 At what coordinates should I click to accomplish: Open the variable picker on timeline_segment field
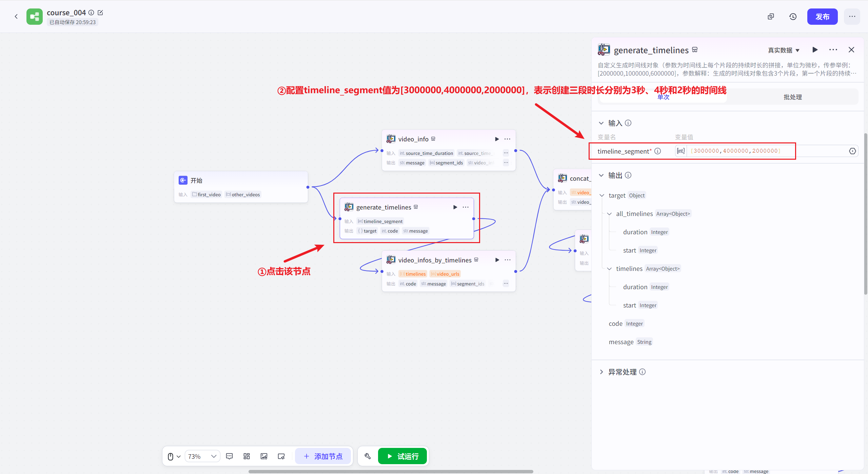[852, 151]
